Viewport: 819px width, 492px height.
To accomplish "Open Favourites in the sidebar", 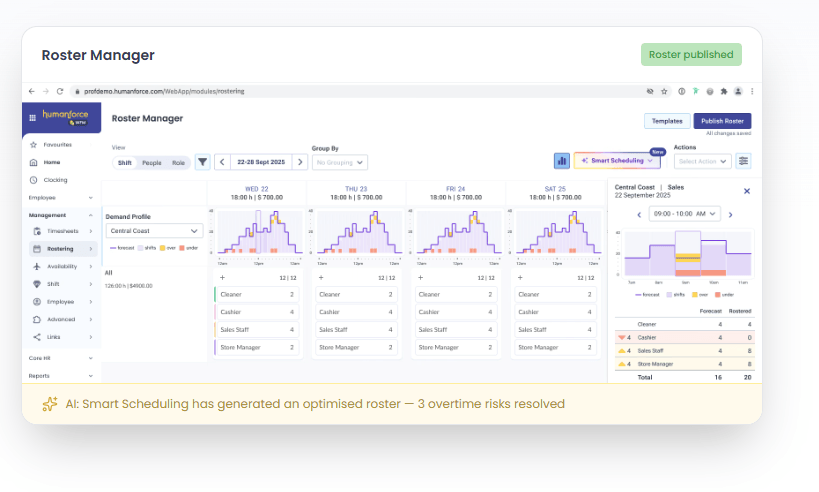I will 57,145.
